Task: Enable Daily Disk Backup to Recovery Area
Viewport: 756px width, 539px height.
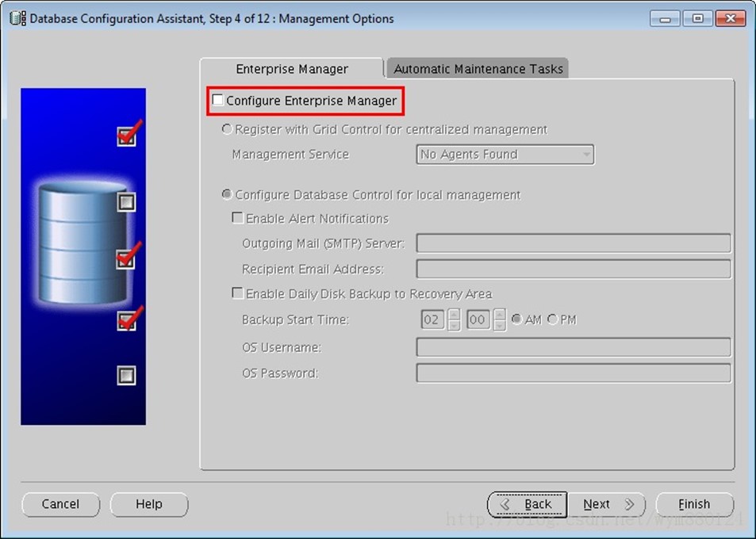Action: (x=237, y=292)
